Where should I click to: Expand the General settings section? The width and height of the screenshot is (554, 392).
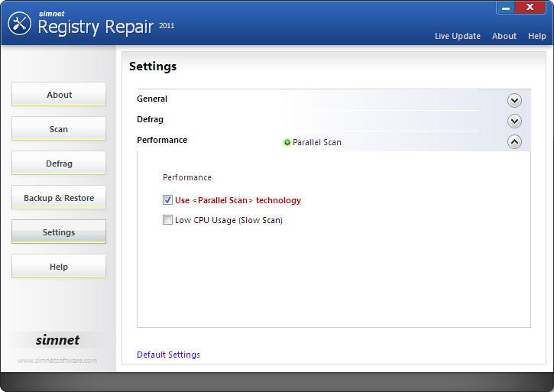point(514,100)
